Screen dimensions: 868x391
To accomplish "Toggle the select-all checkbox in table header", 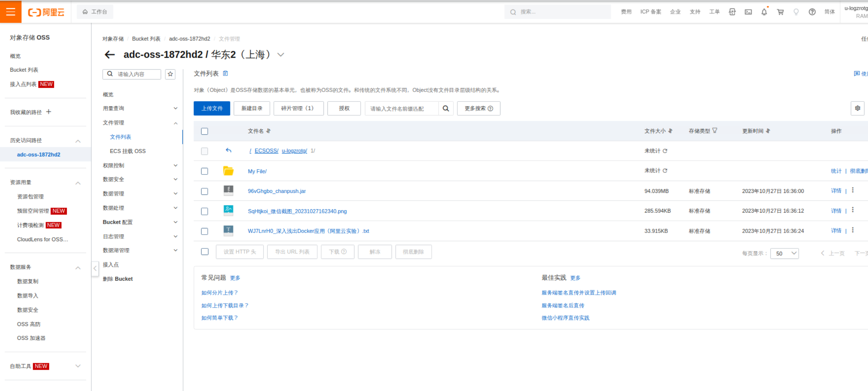I will [205, 131].
